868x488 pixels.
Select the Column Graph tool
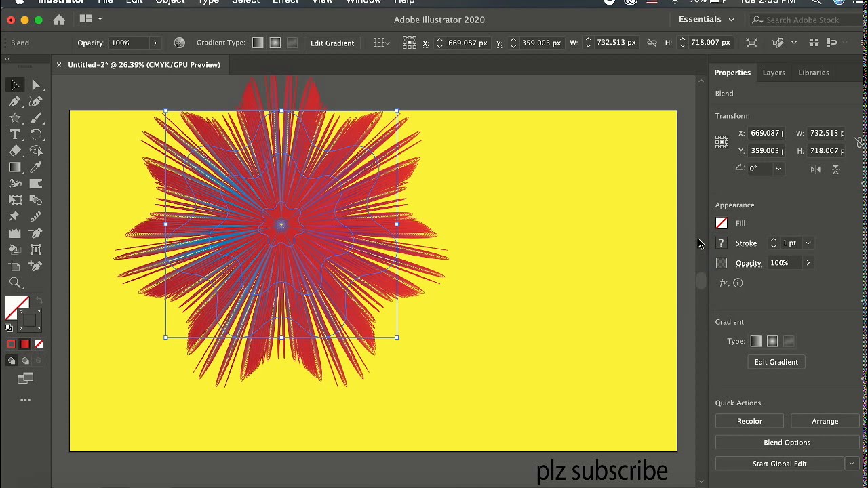click(15, 233)
